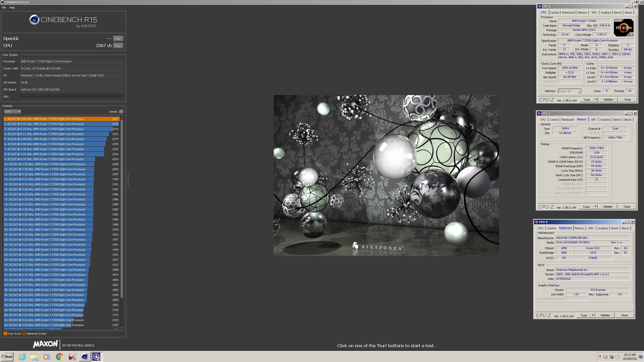Click the AMD Ryzen 7 logo badge

pyautogui.click(x=623, y=28)
